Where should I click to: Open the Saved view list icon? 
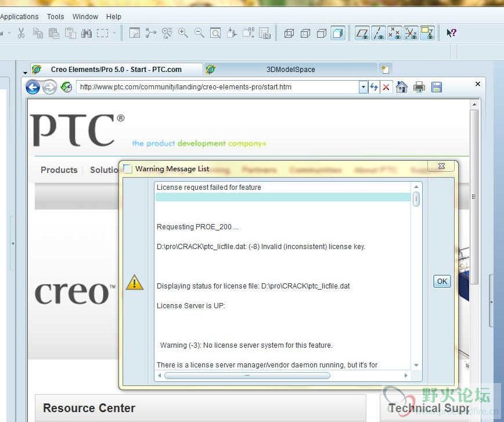249,33
